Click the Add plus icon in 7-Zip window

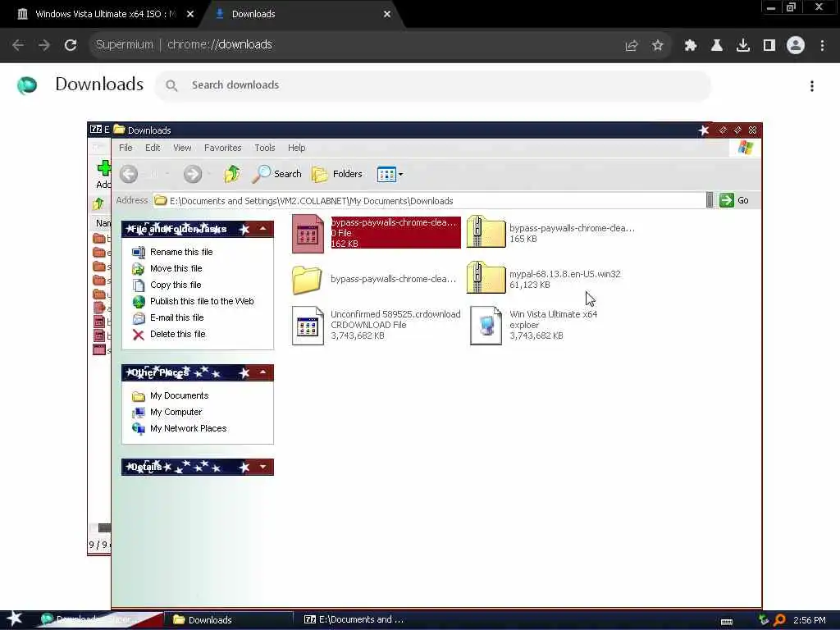(103, 168)
